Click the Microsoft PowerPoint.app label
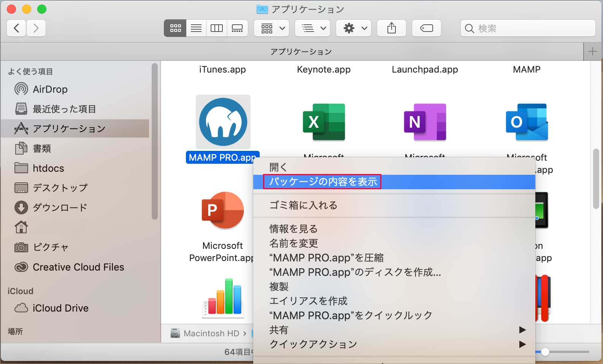This screenshot has height=364, width=603. click(222, 252)
